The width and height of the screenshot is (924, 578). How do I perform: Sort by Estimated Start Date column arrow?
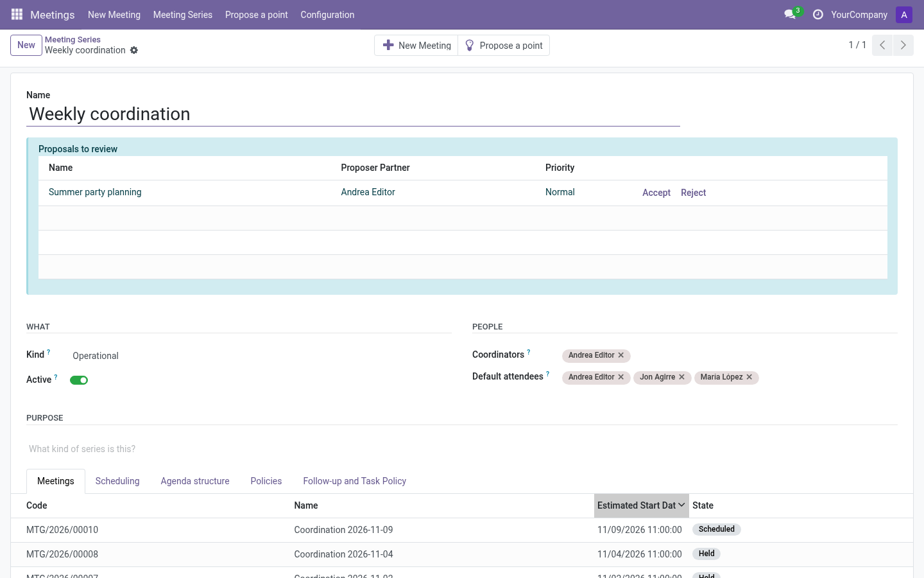pos(681,505)
